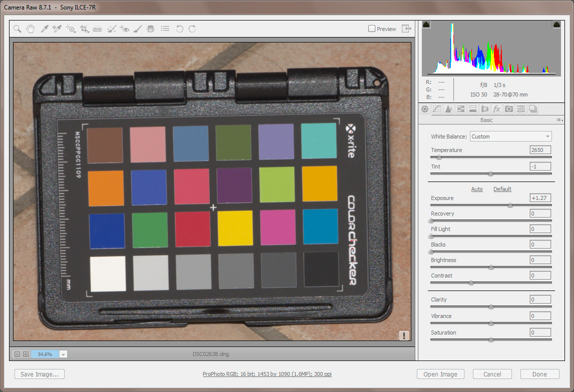Open the Camera Calibration tab
This screenshot has height=392, width=574.
tap(509, 109)
